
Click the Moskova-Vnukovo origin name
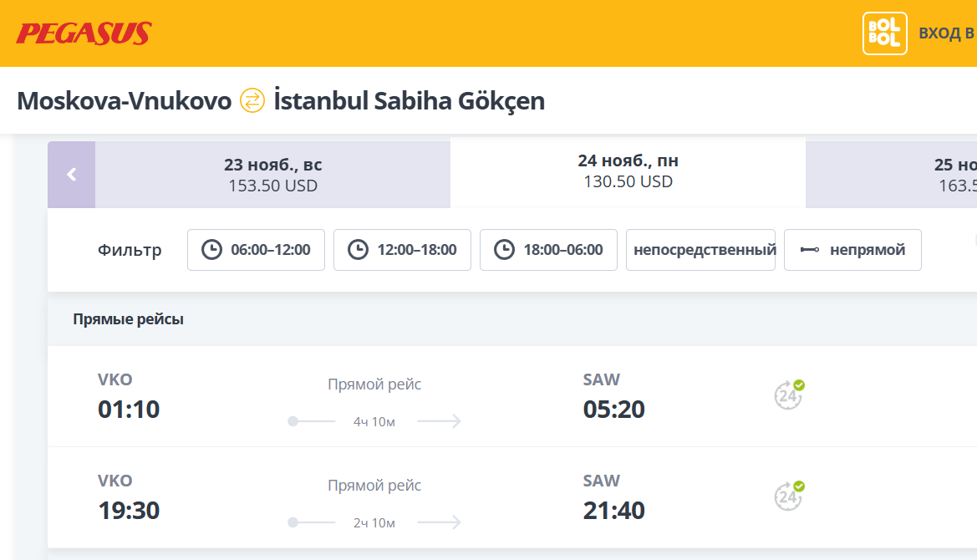point(124,101)
